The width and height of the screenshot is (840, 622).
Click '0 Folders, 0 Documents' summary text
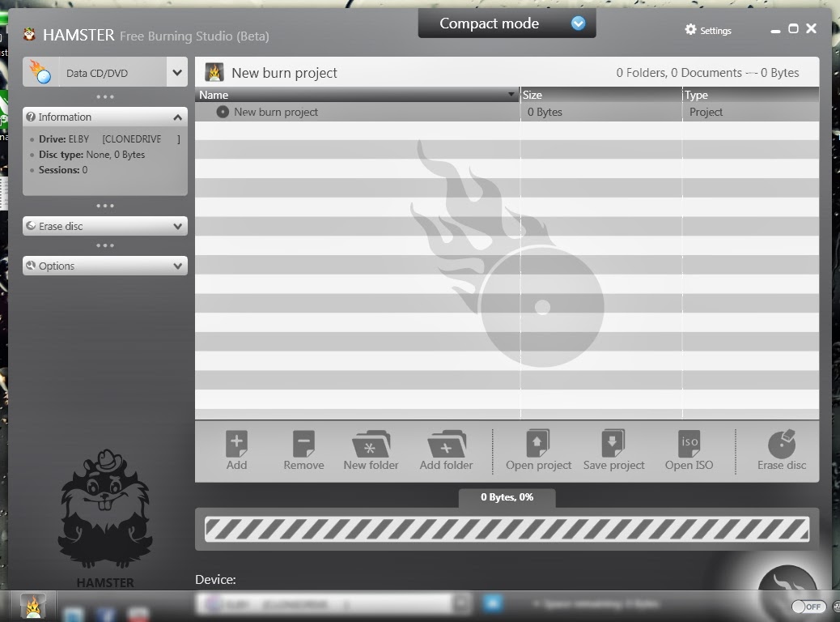pos(679,72)
